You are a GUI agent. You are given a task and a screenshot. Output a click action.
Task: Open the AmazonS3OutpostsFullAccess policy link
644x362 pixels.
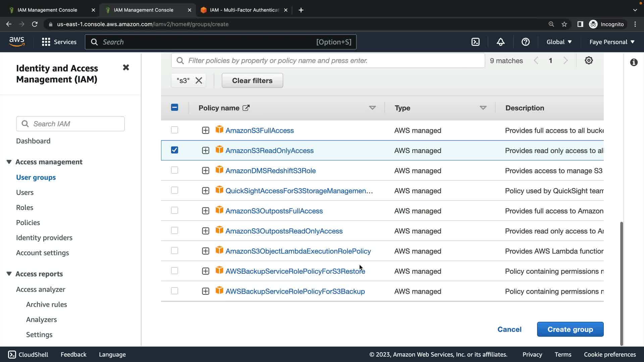tap(274, 211)
